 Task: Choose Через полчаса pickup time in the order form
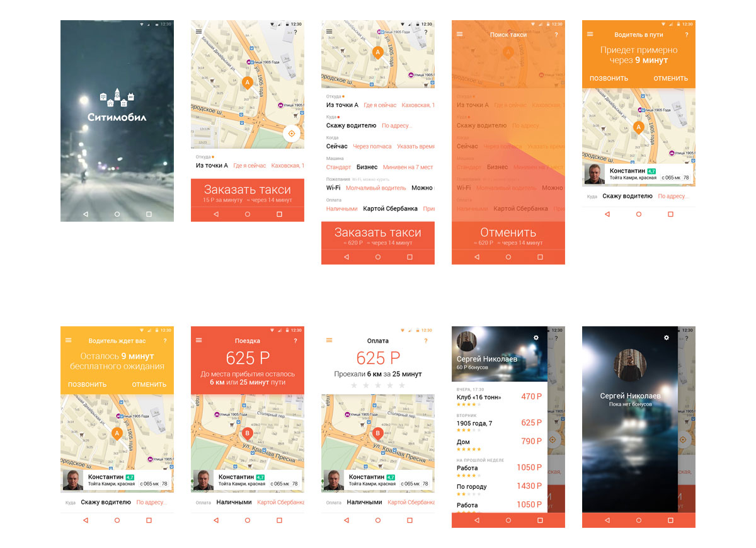point(372,146)
